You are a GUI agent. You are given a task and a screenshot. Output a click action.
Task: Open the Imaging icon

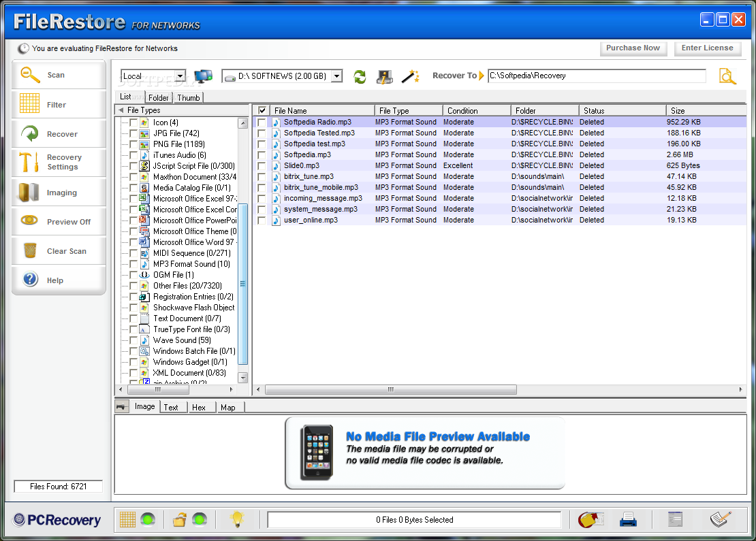(x=29, y=192)
